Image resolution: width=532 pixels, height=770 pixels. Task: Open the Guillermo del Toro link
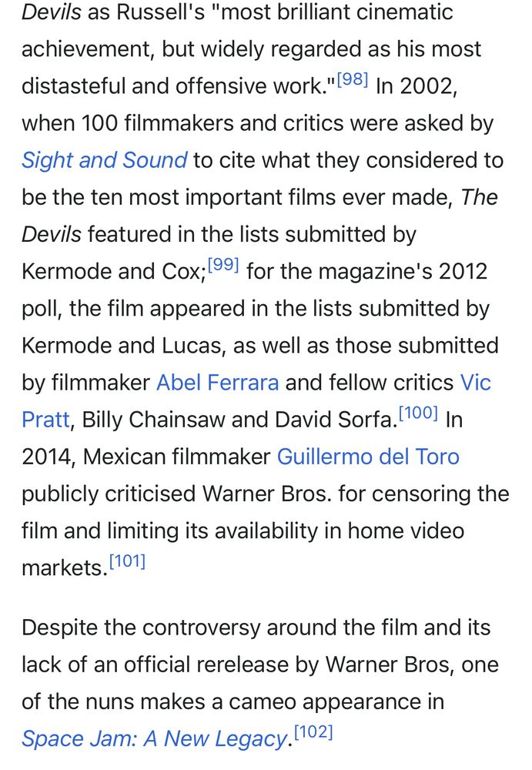click(x=368, y=457)
